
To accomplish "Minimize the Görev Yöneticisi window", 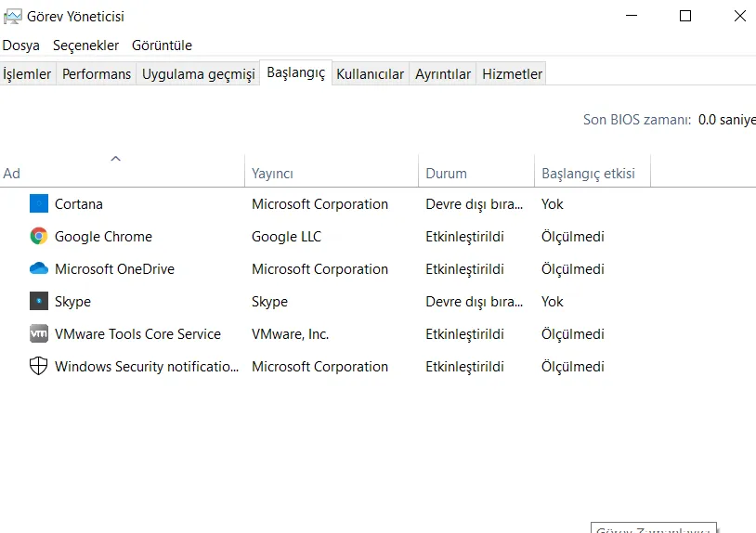I will (x=632, y=16).
